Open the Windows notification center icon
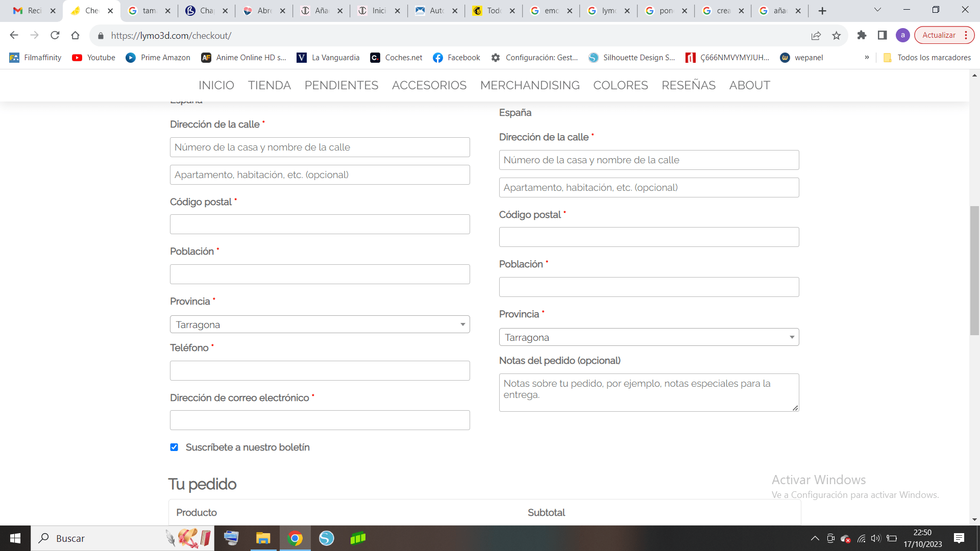Viewport: 980px width, 551px height. [959, 538]
